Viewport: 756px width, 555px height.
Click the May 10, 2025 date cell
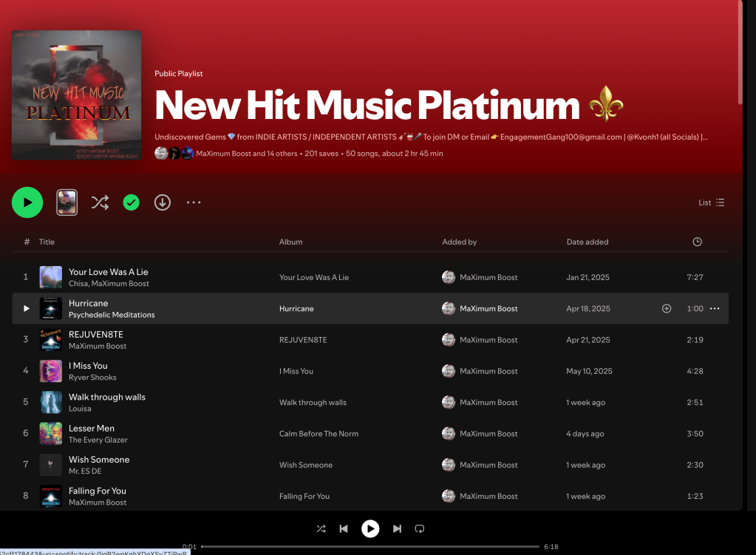point(589,371)
